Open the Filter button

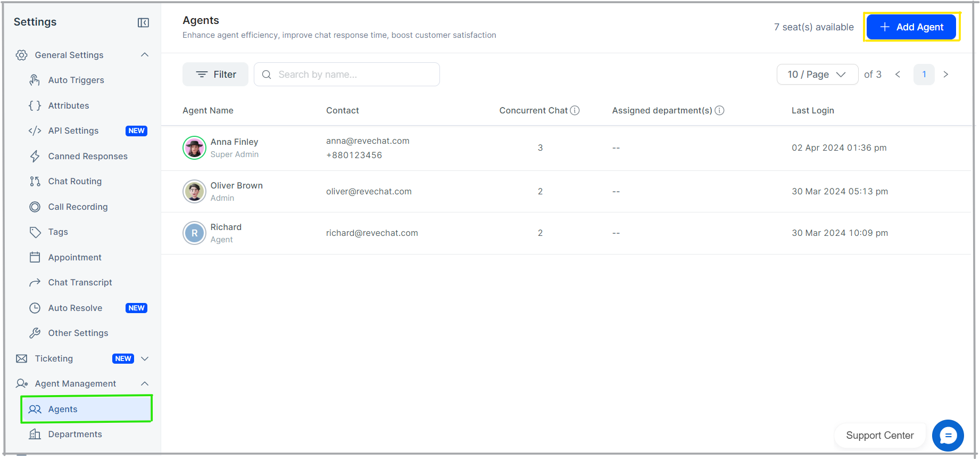(x=215, y=75)
